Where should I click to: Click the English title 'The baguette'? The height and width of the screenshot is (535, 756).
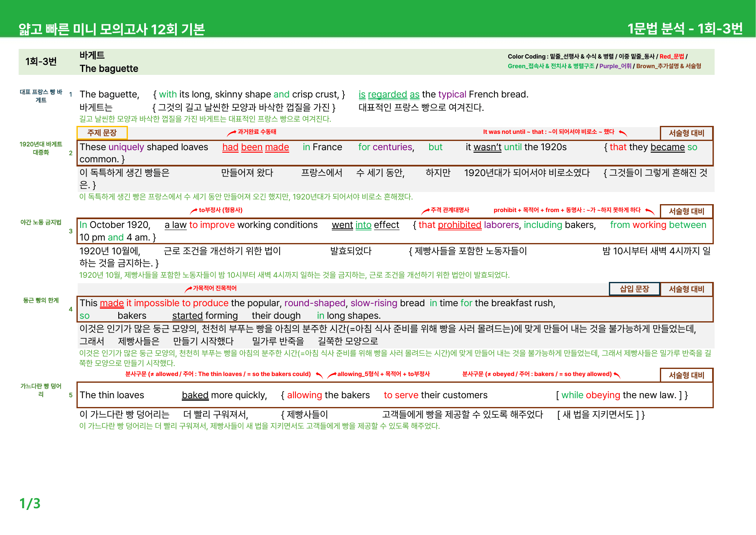click(109, 69)
